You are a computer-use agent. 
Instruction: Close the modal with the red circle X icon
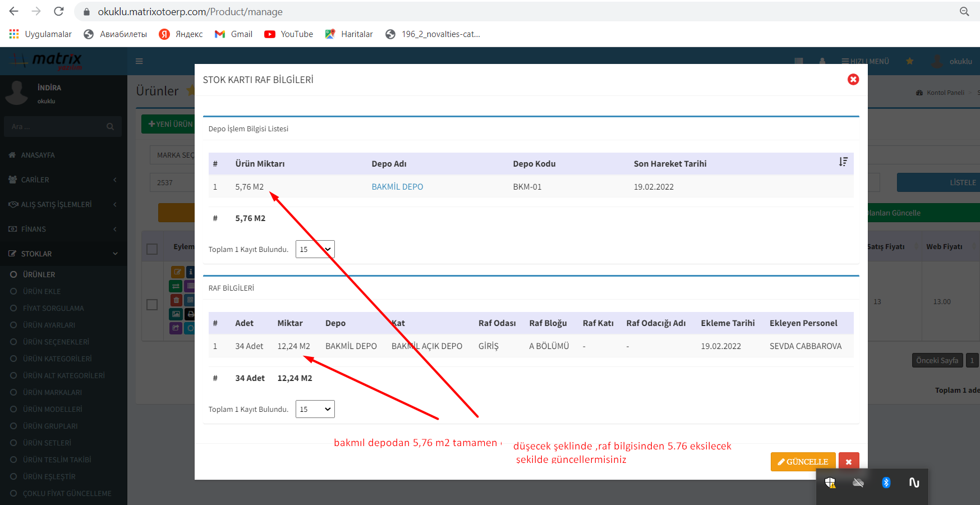pos(853,80)
